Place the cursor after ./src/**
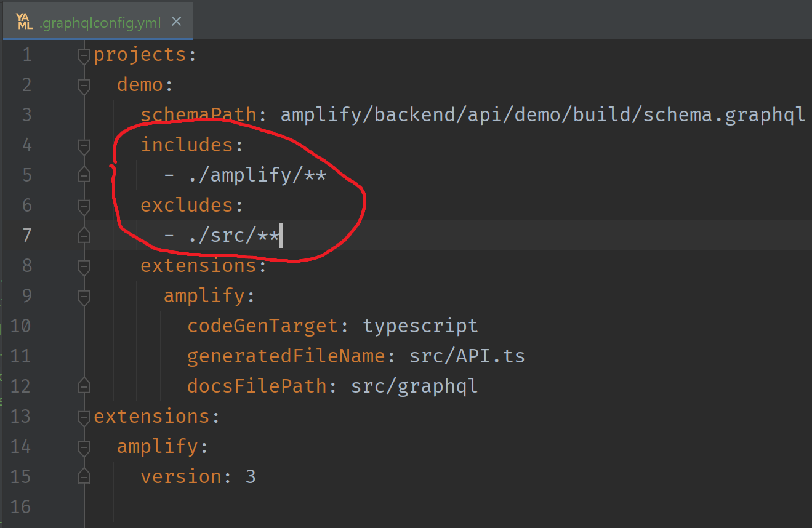 (282, 235)
